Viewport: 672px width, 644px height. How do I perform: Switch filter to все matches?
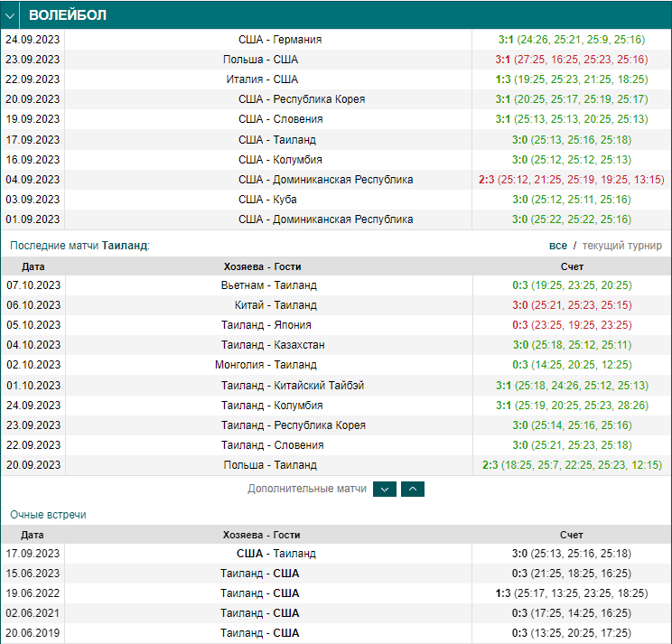pyautogui.click(x=558, y=246)
